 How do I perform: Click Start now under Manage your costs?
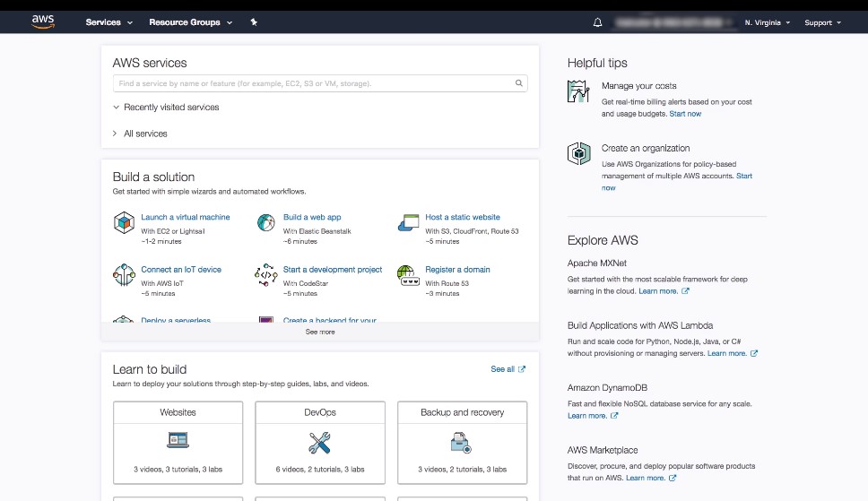[685, 114]
